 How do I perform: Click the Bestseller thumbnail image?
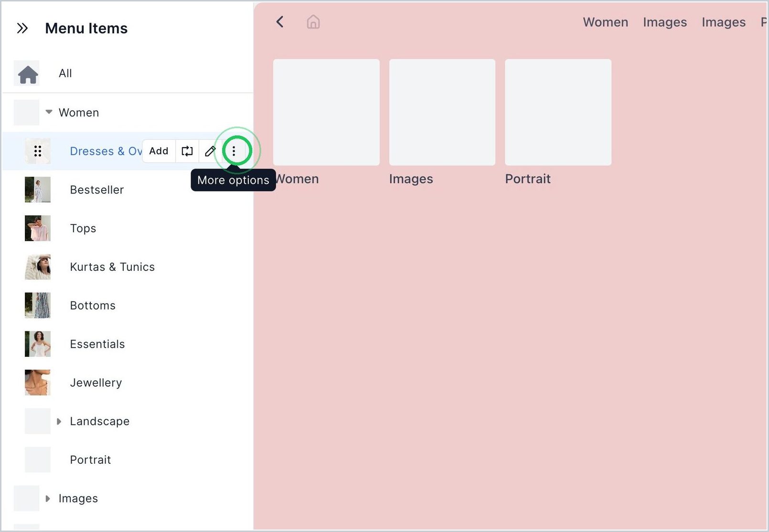click(x=38, y=190)
